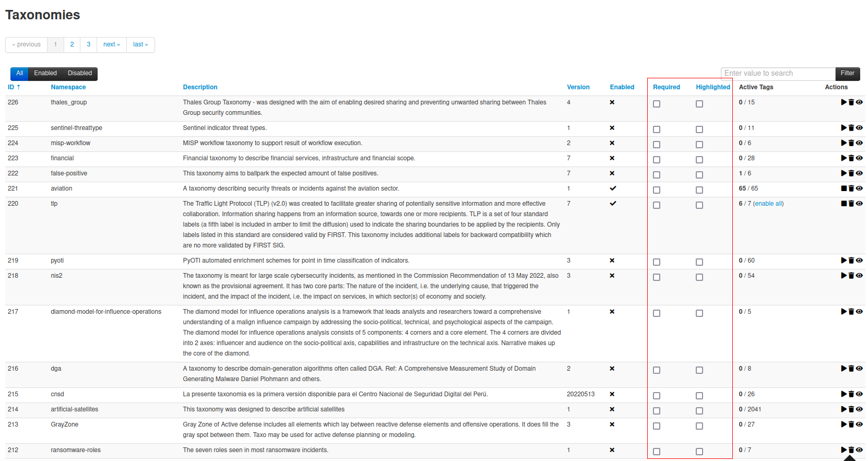View the tlp taxonomy via eye icon

coord(859,204)
